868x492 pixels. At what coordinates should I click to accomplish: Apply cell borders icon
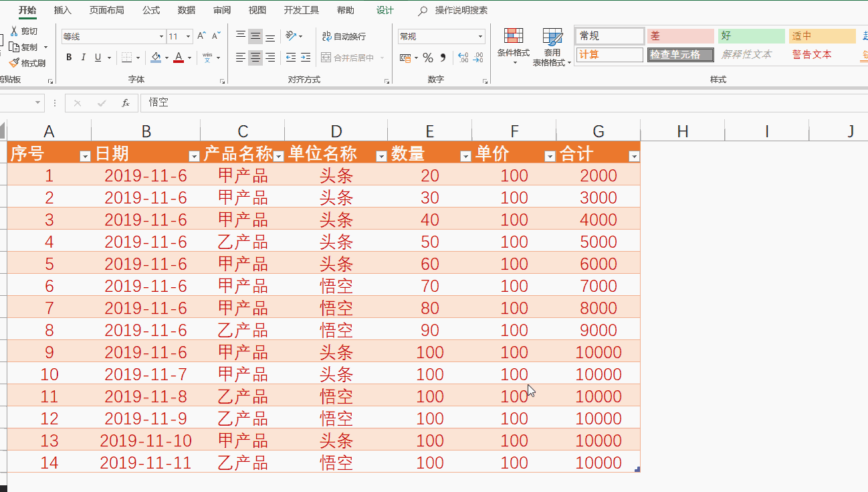(126, 58)
